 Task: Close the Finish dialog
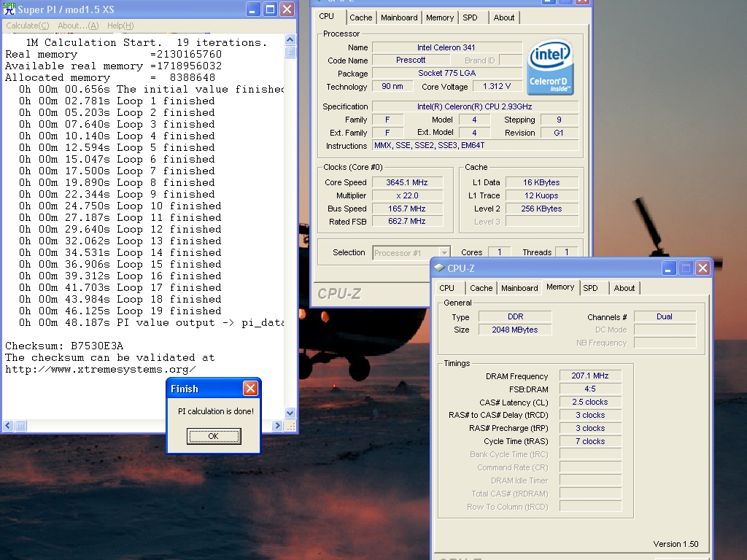coord(250,389)
